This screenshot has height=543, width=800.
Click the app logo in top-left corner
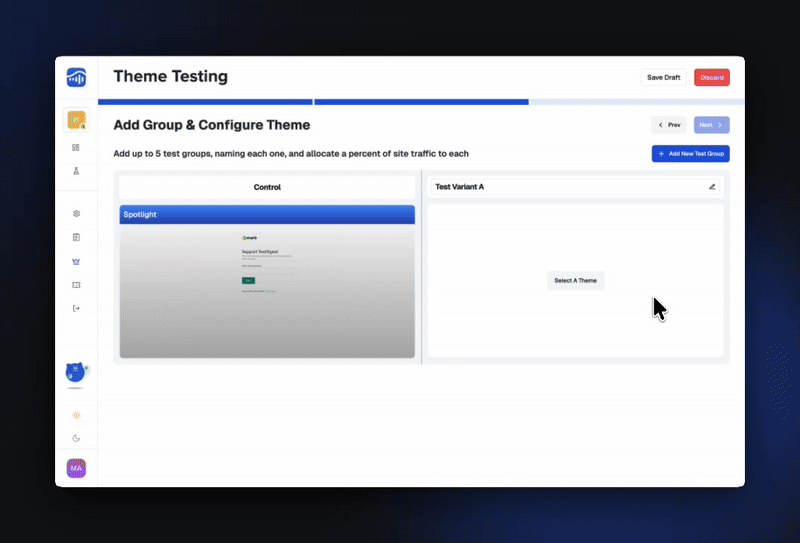(76, 77)
